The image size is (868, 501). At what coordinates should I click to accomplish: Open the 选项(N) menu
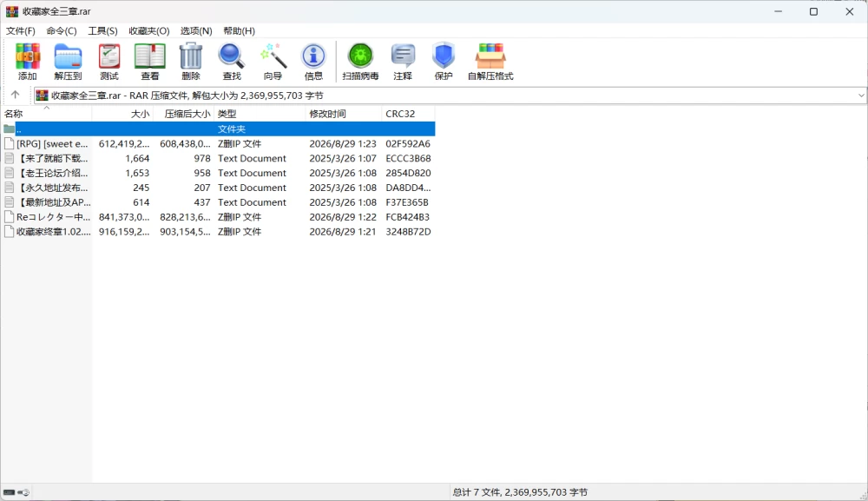point(196,31)
